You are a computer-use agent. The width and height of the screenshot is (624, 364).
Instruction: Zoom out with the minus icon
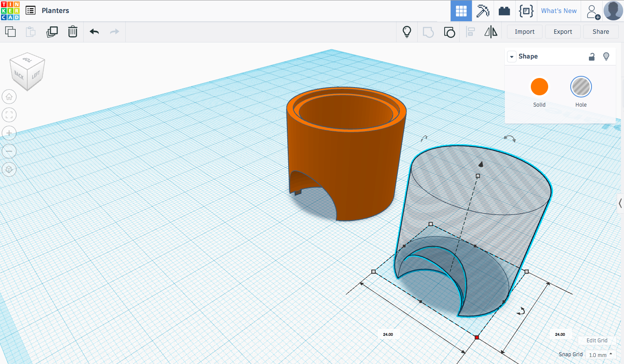(9, 151)
